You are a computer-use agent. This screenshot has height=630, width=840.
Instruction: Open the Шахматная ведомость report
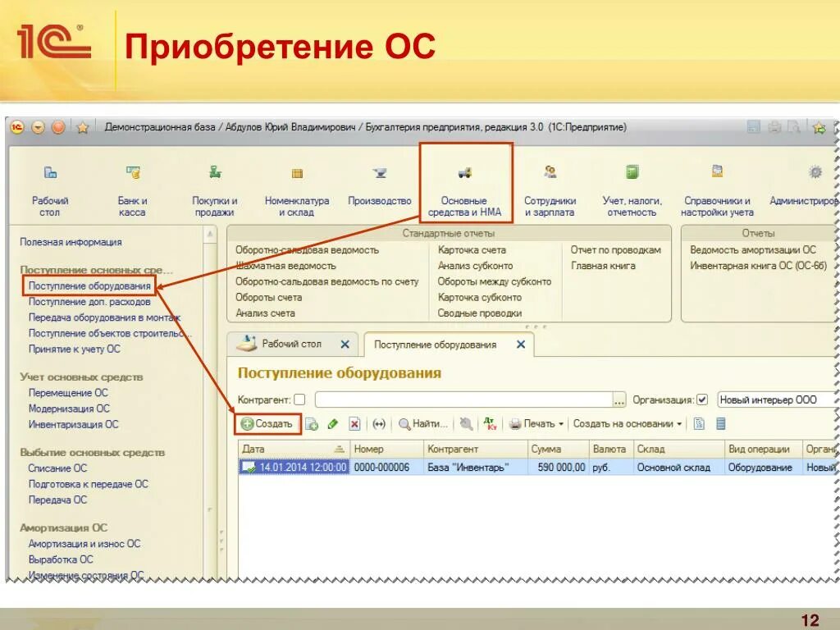(x=285, y=266)
